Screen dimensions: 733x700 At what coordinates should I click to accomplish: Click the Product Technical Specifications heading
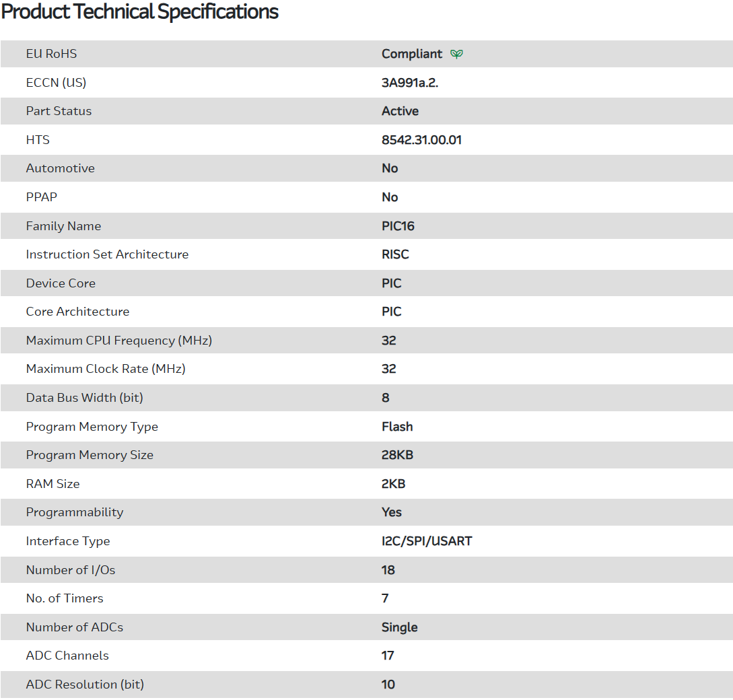pyautogui.click(x=139, y=12)
